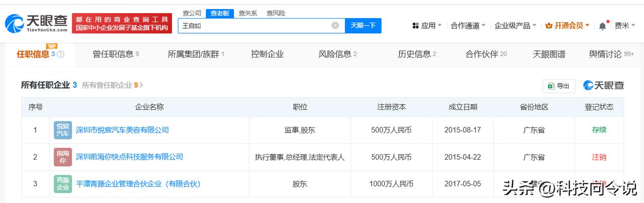Click the 导出 export button
This screenshot has height=203, width=644.
(559, 86)
